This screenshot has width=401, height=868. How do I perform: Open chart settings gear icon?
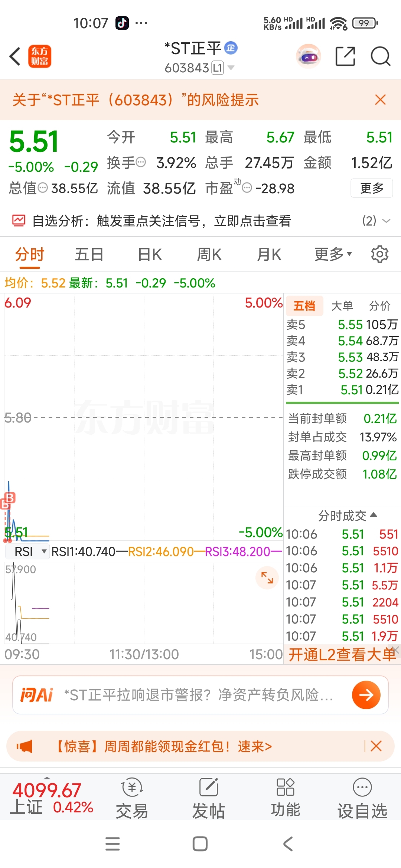pos(379,254)
